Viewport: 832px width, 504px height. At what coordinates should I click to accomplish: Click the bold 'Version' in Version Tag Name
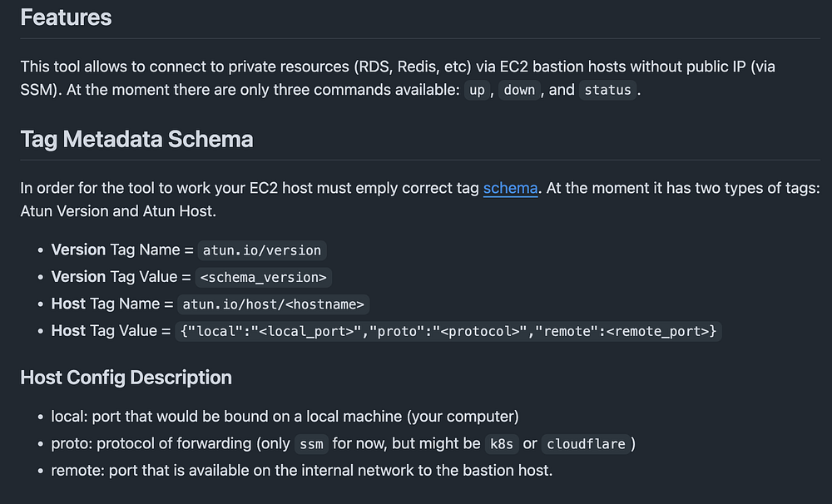(78, 250)
